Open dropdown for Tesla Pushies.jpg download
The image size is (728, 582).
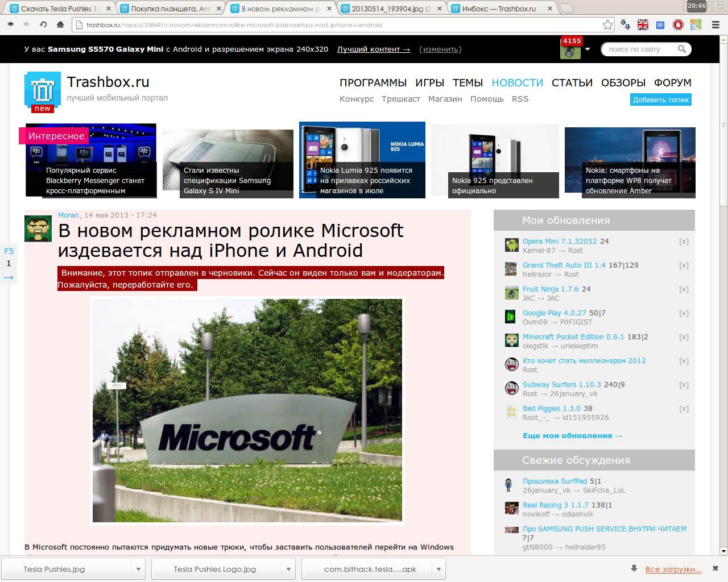(x=138, y=569)
